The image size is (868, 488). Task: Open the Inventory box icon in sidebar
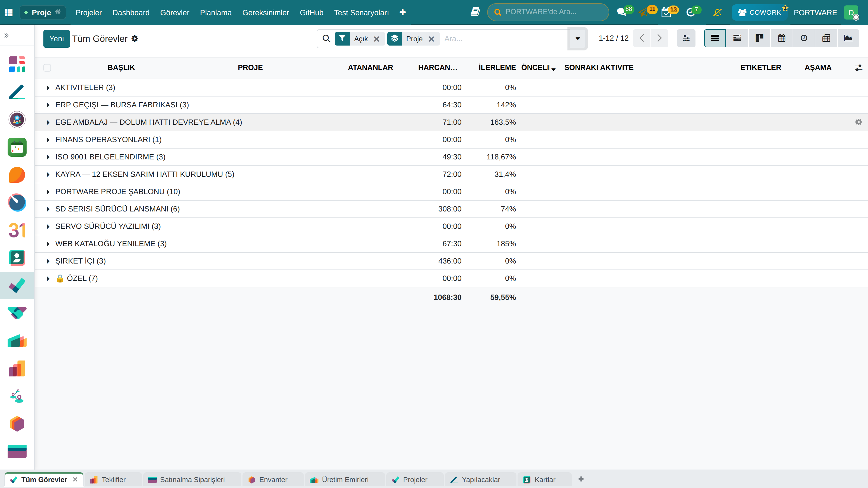click(17, 424)
